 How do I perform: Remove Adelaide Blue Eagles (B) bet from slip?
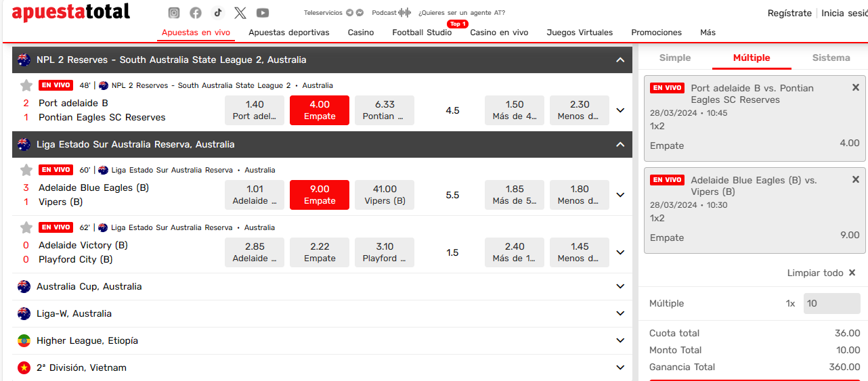coord(856,179)
